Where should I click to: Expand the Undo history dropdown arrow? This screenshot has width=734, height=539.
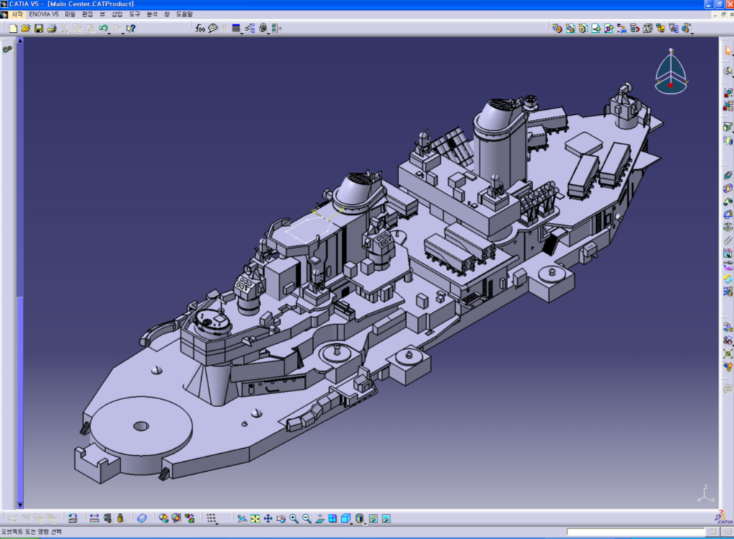[110, 33]
